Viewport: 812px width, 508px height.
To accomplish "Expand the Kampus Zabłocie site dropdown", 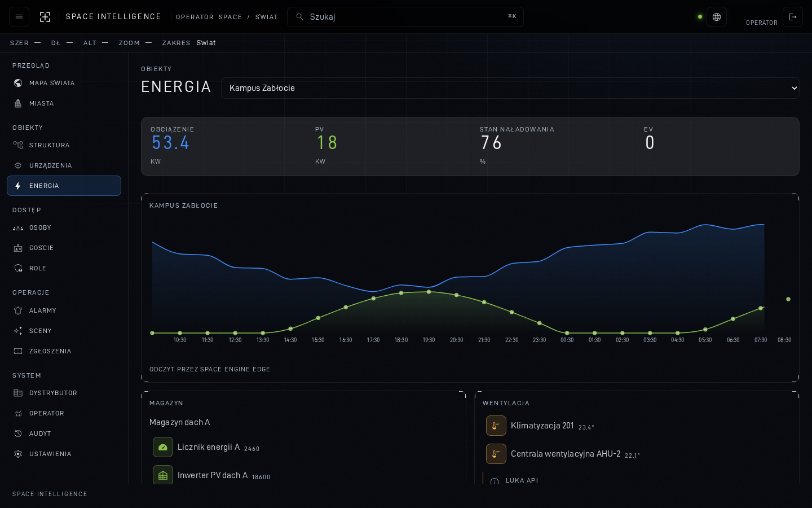I will coord(510,88).
